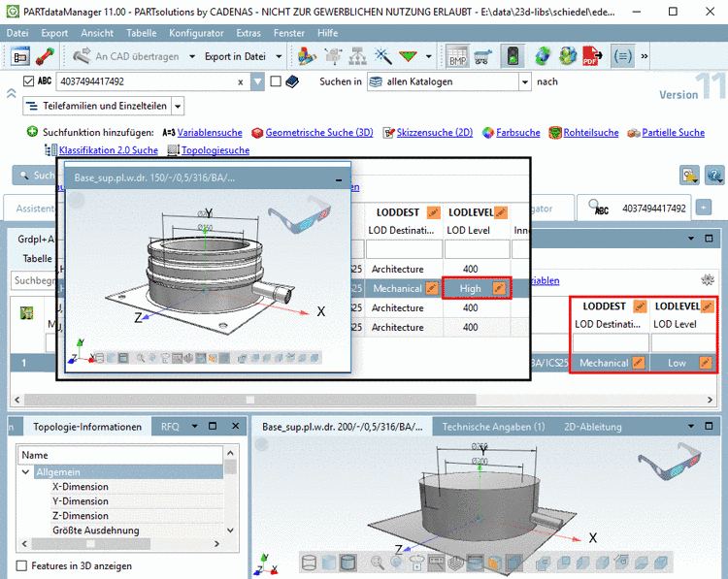Add Variablensuche search function

point(210,133)
